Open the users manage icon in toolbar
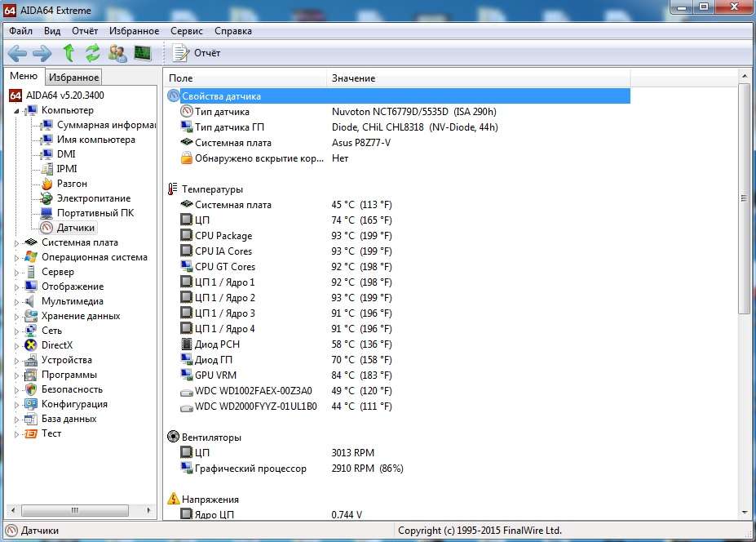756x542 pixels. point(117,53)
